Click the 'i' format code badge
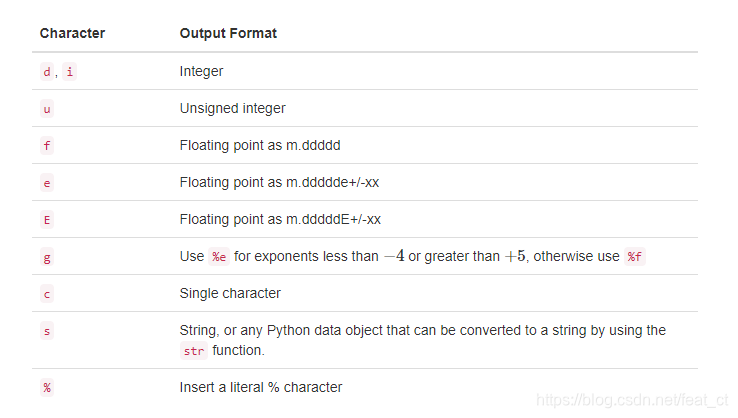 [x=70, y=72]
